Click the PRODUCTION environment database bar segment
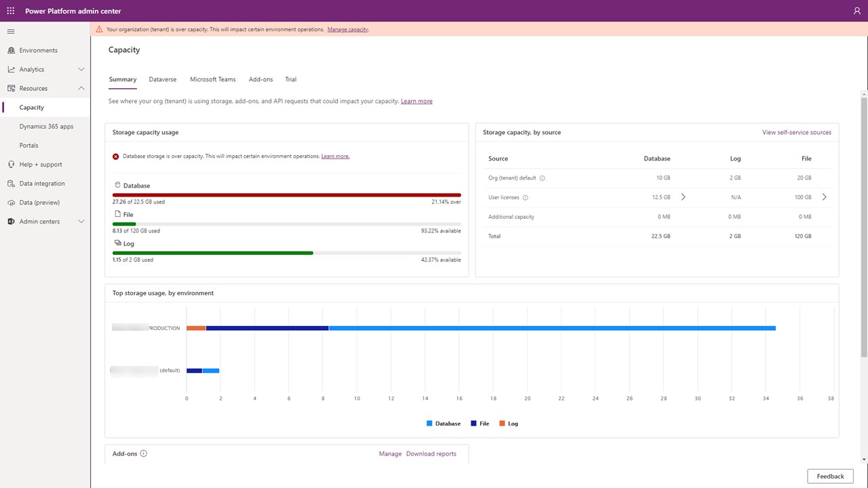 click(x=552, y=328)
